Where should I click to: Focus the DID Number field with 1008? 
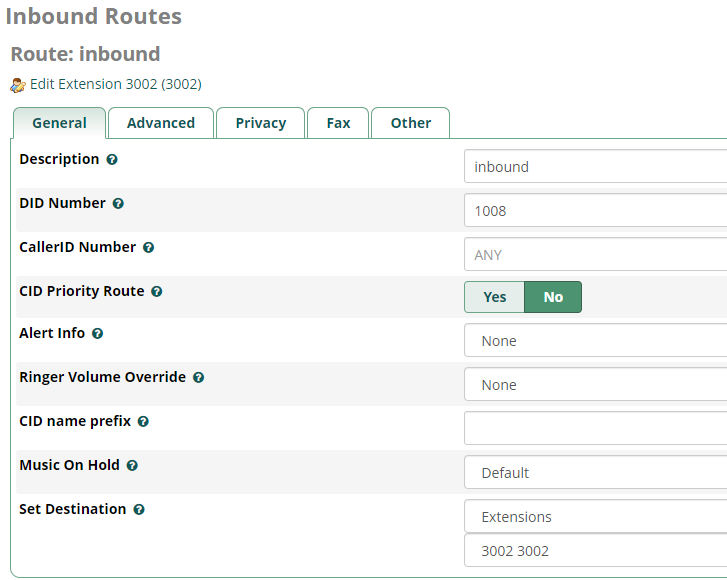click(595, 210)
